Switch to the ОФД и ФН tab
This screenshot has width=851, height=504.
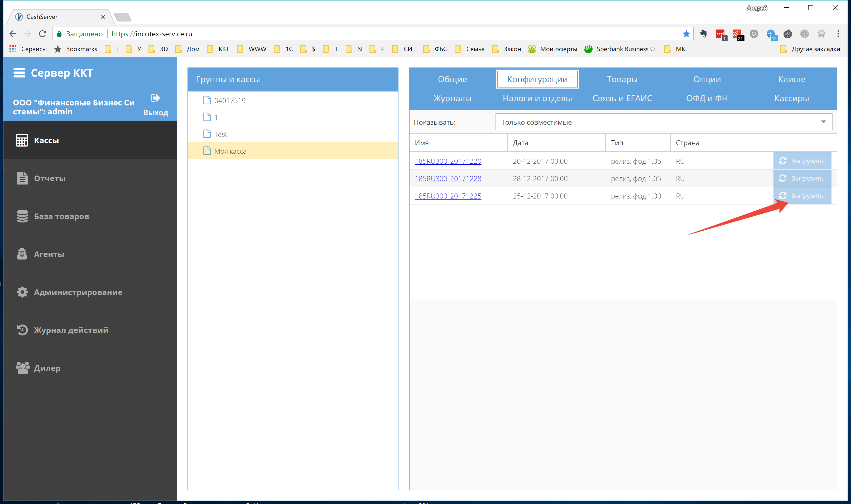pyautogui.click(x=707, y=98)
